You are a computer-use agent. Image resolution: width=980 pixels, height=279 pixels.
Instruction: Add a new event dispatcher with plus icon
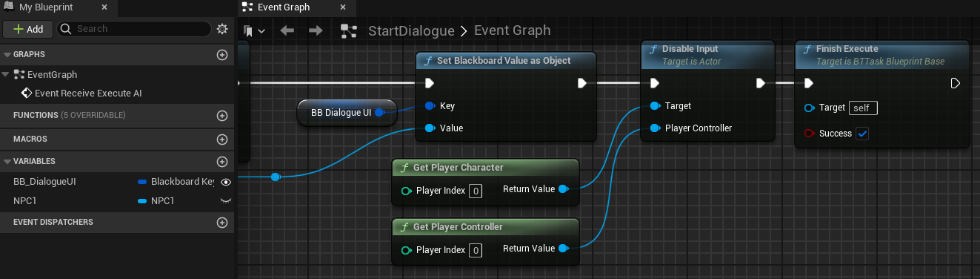pyautogui.click(x=221, y=223)
